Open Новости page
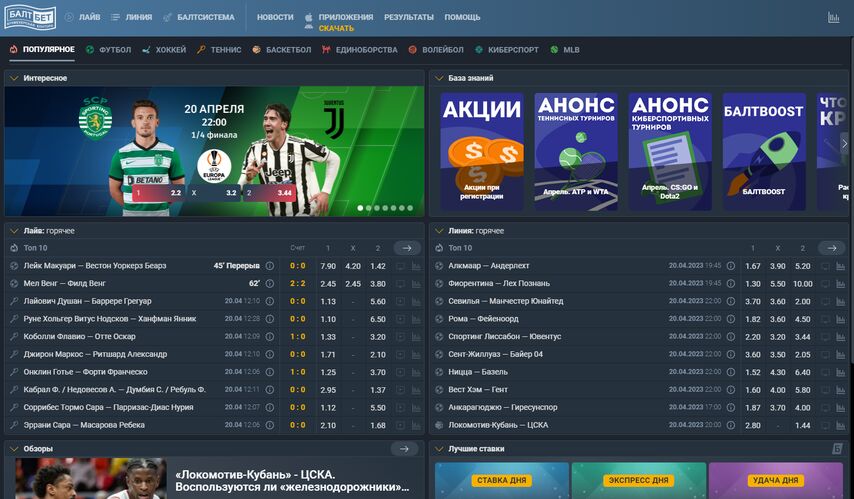This screenshot has width=854, height=499. coord(275,17)
